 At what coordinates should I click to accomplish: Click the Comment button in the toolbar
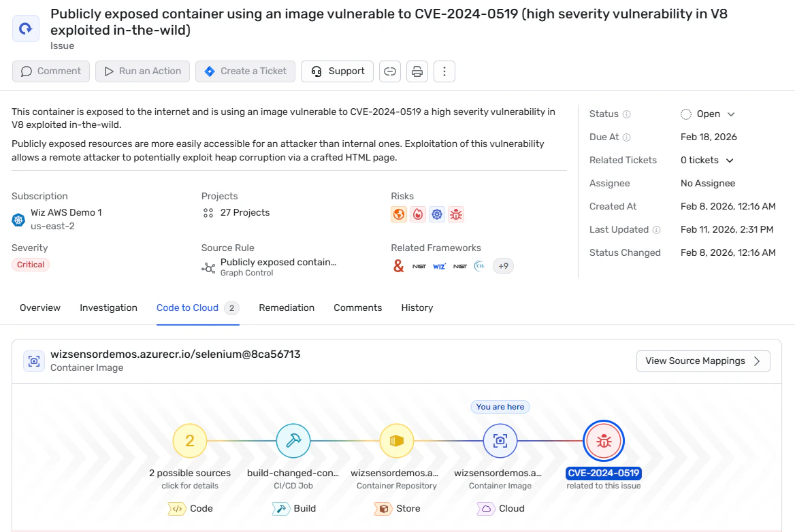50,71
